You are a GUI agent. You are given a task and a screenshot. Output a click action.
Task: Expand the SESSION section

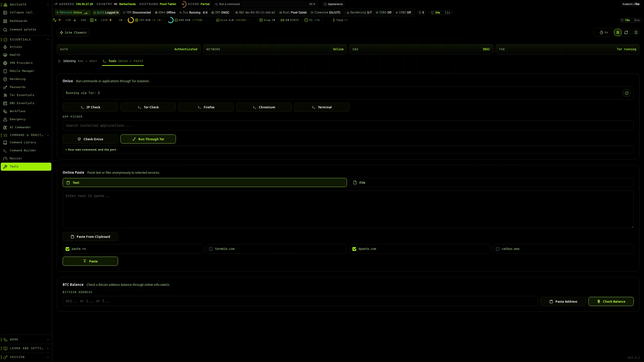(x=26, y=357)
